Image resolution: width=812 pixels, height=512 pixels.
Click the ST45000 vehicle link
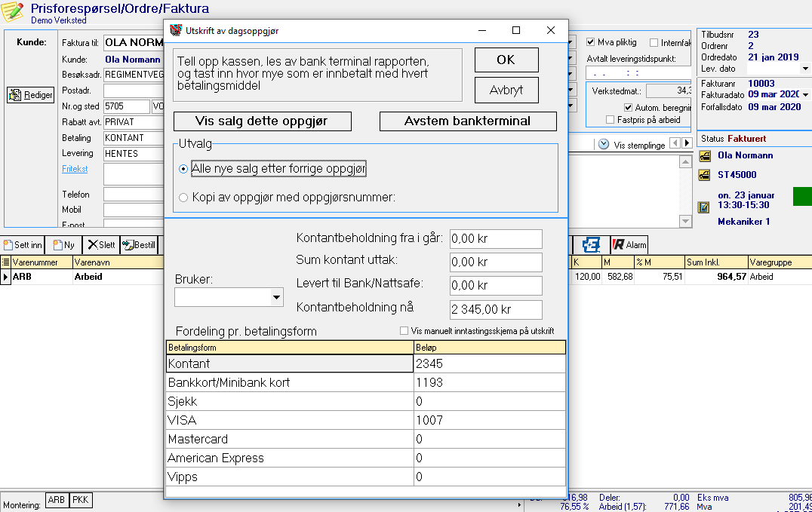coord(737,175)
